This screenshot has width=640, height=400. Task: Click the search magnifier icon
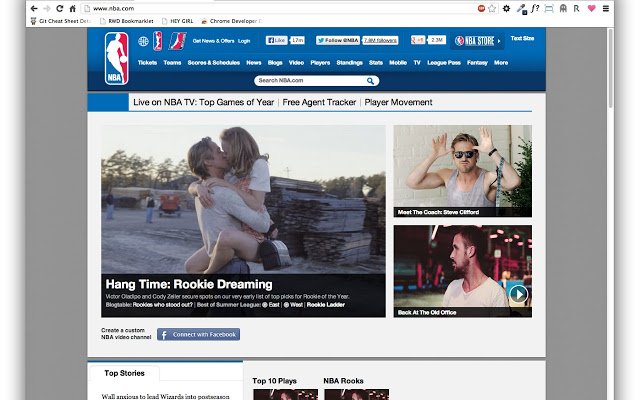coord(370,81)
